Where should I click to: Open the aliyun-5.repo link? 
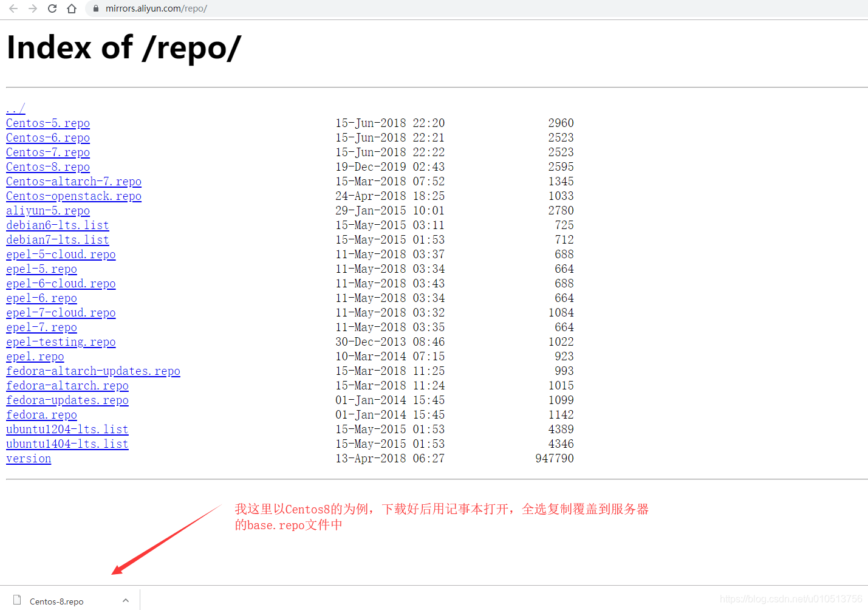[48, 211]
